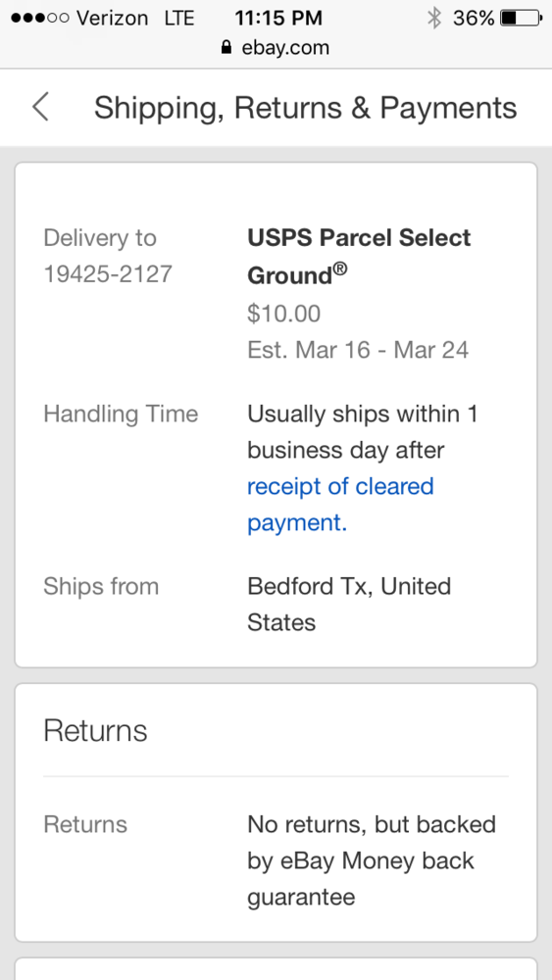This screenshot has width=552, height=980.
Task: Open the receipt of cleared payment link
Action: (x=340, y=505)
